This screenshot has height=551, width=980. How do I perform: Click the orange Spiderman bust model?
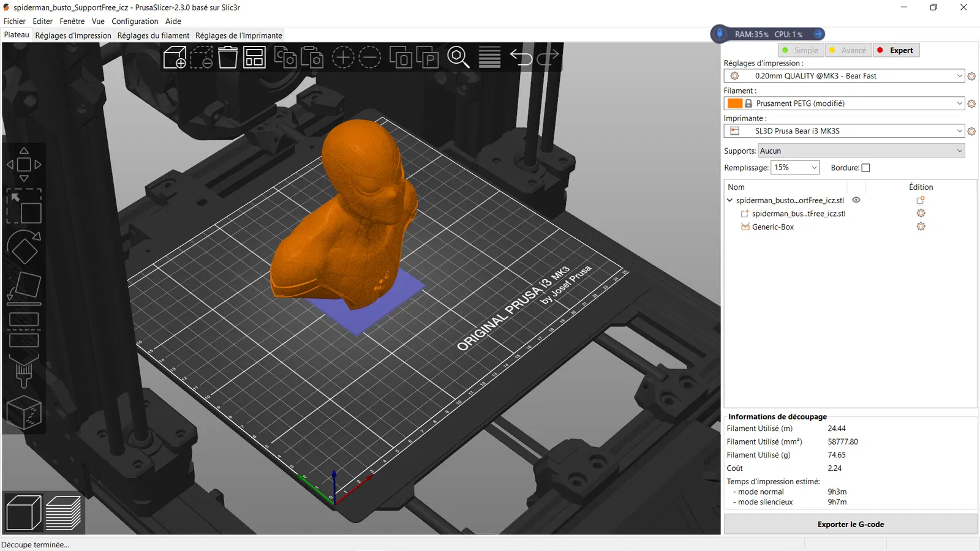click(x=343, y=214)
